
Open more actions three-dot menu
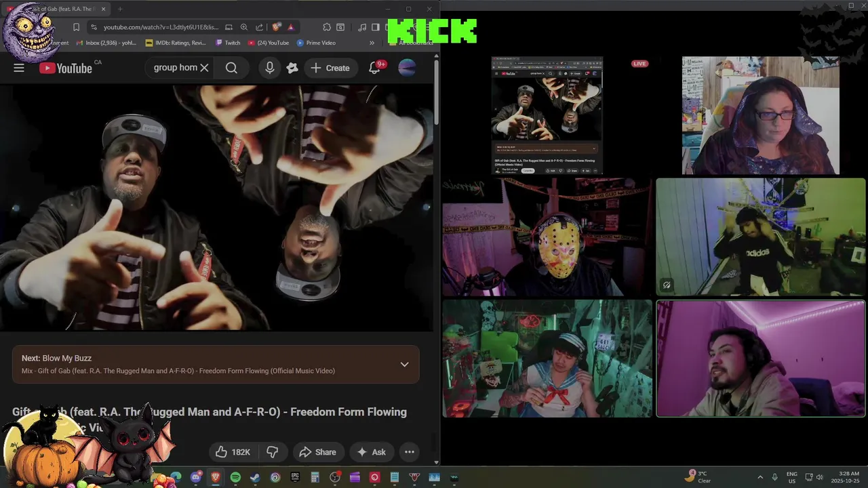[410, 452]
